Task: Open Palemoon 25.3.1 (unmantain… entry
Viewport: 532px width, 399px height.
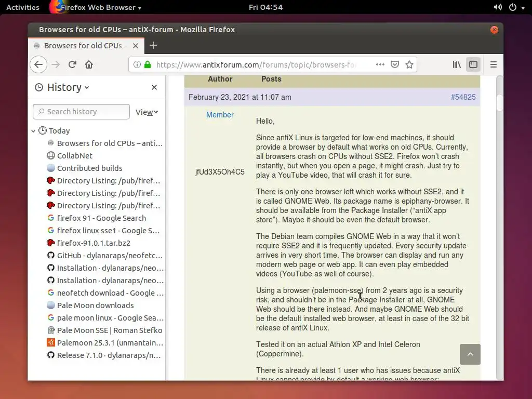Action: (x=105, y=343)
